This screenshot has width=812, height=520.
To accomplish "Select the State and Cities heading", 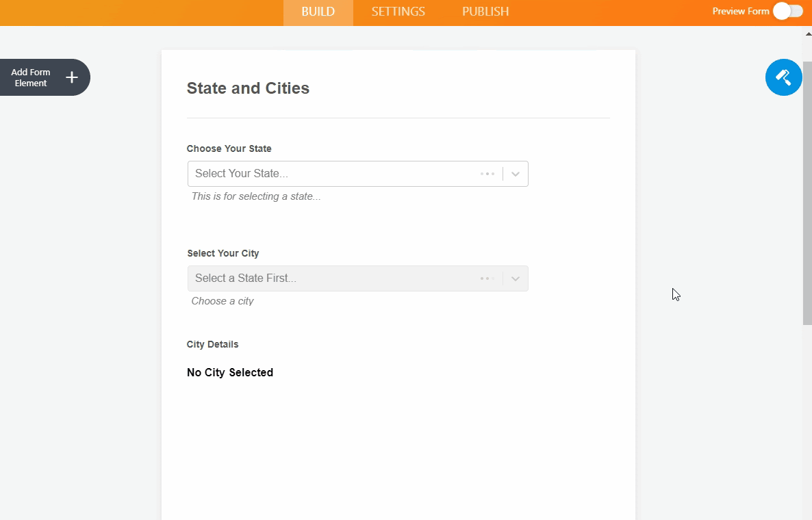I will click(248, 88).
